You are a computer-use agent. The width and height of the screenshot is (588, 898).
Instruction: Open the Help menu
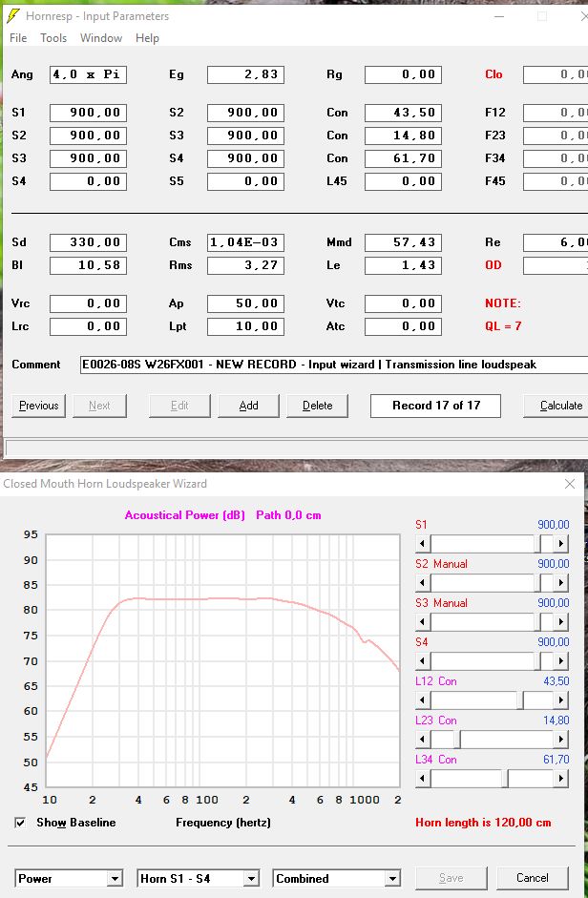coord(147,38)
